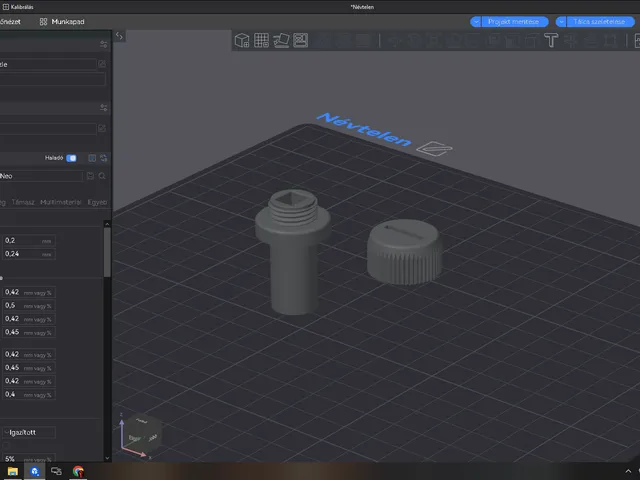Viewport: 640px width, 480px height.
Task: Open Chrome from the taskbar
Action: 78,471
